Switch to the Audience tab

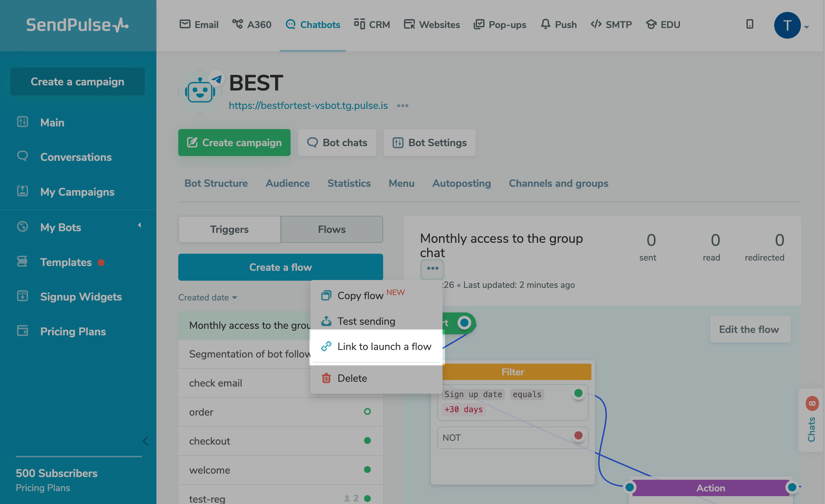click(x=288, y=183)
